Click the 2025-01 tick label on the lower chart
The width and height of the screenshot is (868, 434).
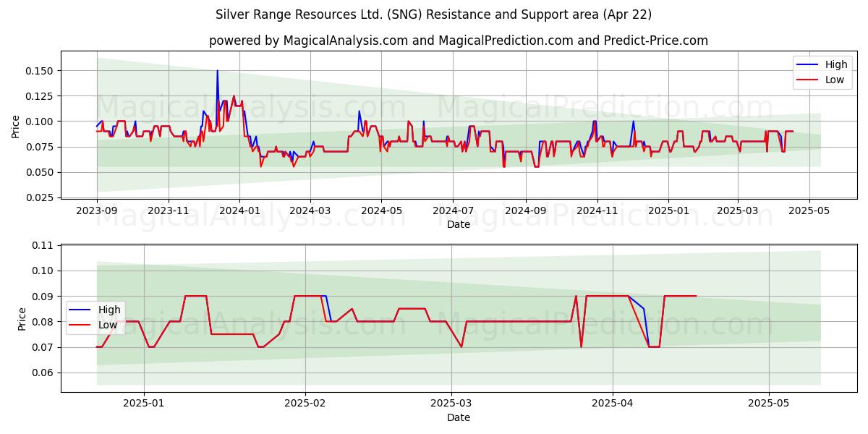point(144,404)
